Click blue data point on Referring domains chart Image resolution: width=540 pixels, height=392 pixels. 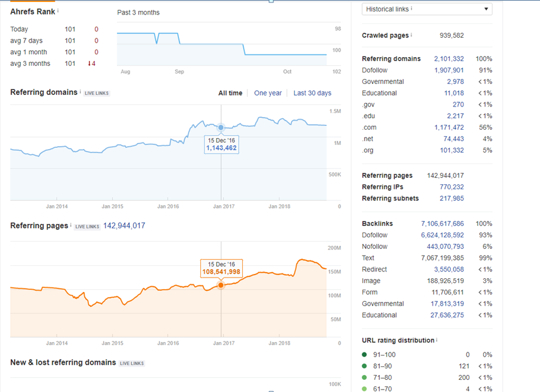(x=221, y=128)
